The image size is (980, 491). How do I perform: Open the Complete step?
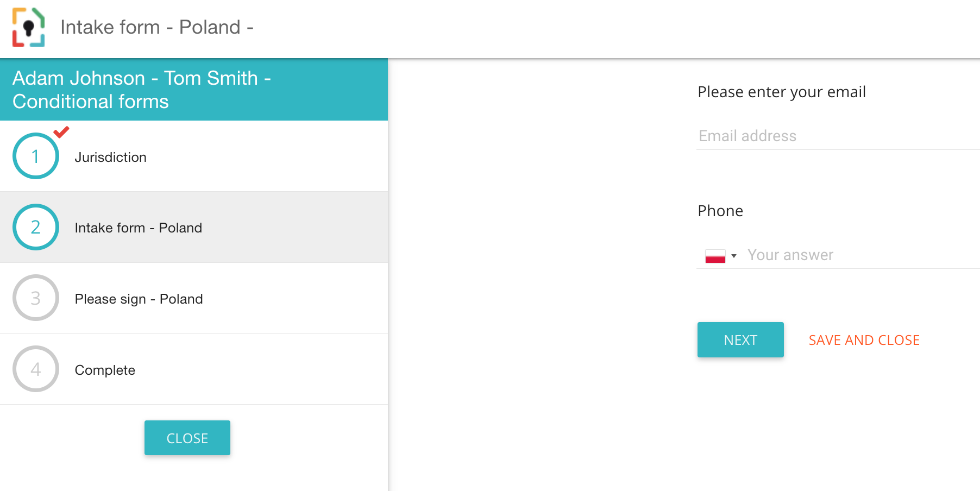pyautogui.click(x=105, y=370)
